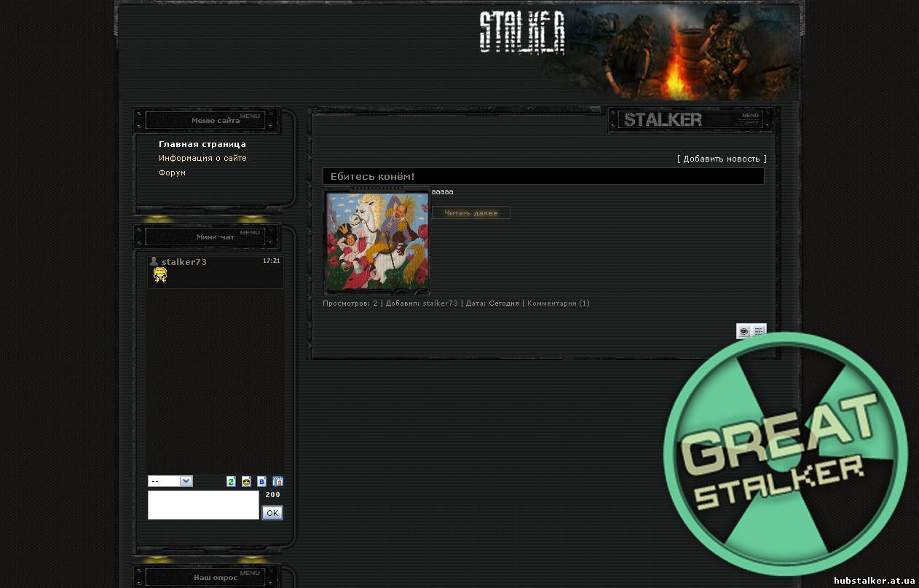Image resolution: width=919 pixels, height=588 pixels.
Task: Open the auto-refresh dropdown in the mini-chat
Action: tap(170, 481)
